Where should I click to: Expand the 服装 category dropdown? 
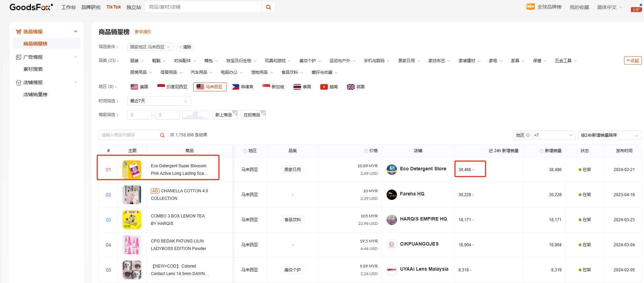click(137, 61)
